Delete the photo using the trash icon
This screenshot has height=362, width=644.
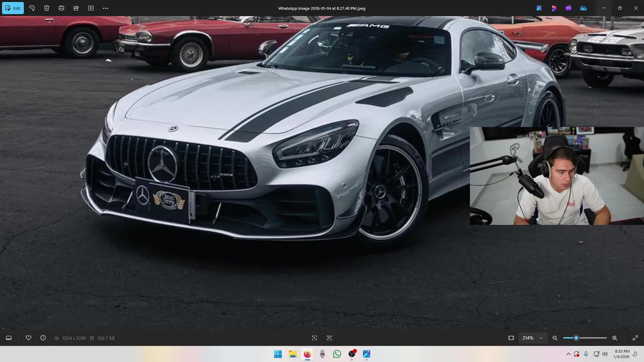[x=46, y=8]
